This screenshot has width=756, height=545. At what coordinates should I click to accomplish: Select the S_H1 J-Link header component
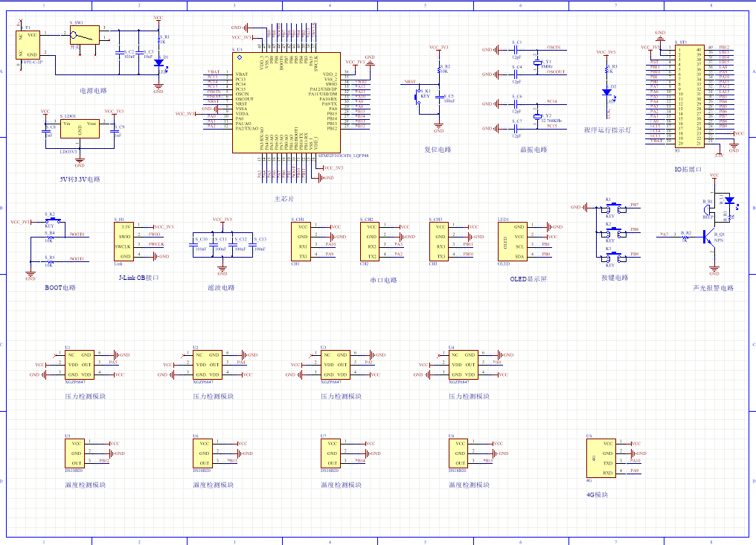(x=124, y=242)
